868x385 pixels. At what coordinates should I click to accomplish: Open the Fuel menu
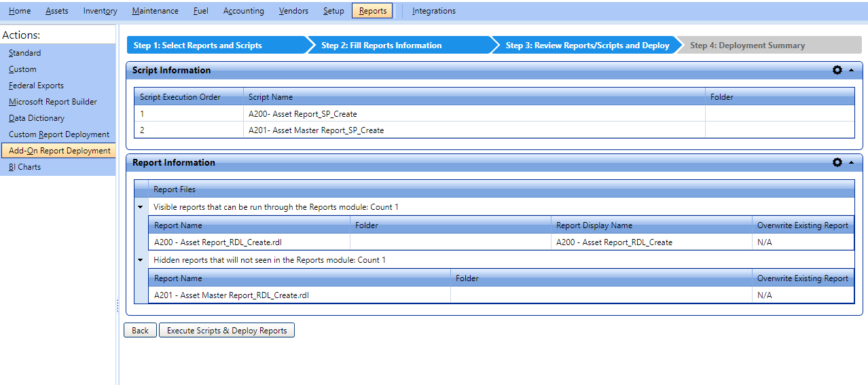click(x=201, y=11)
